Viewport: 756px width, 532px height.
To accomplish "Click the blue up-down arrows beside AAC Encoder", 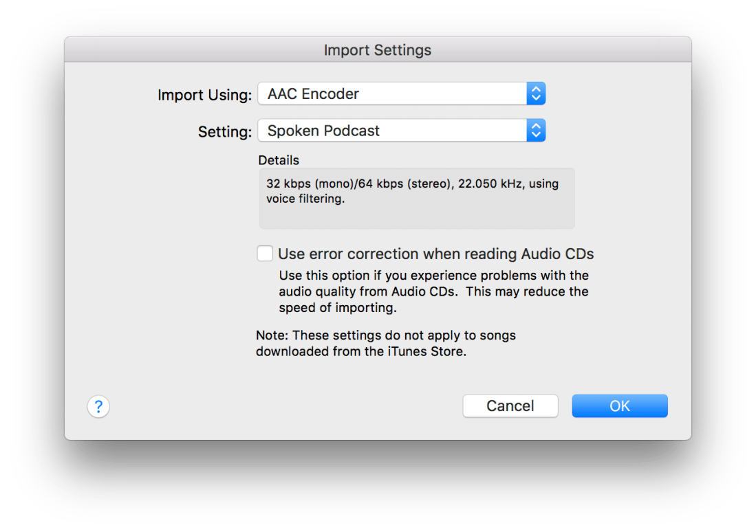I will [x=536, y=93].
